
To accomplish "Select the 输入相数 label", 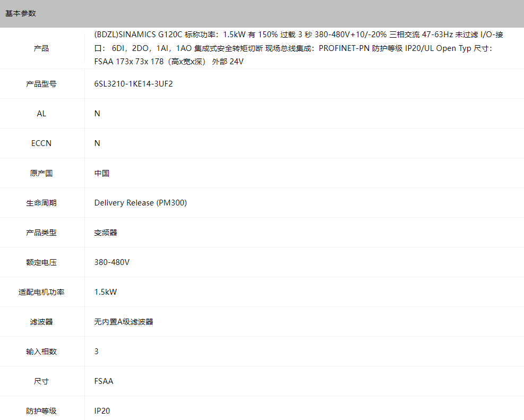I will click(x=41, y=352).
